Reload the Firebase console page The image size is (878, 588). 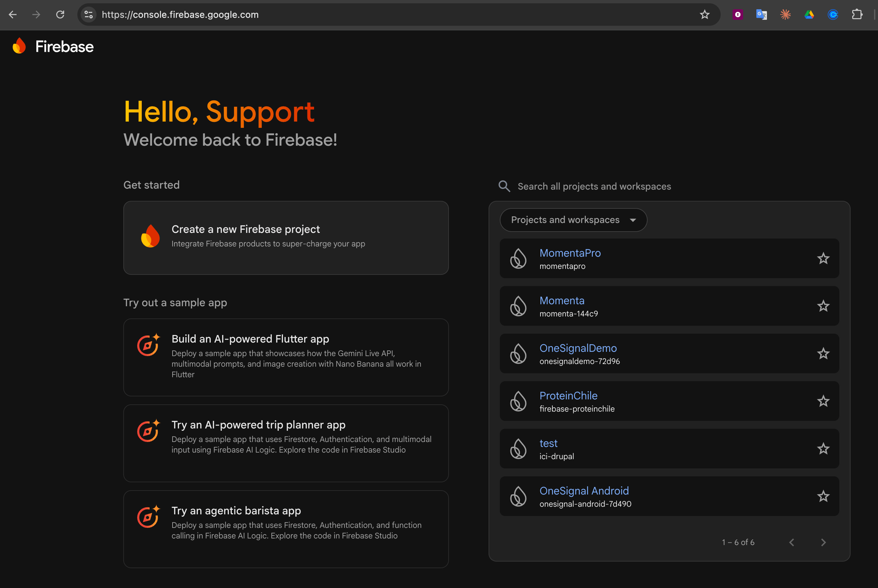[60, 15]
